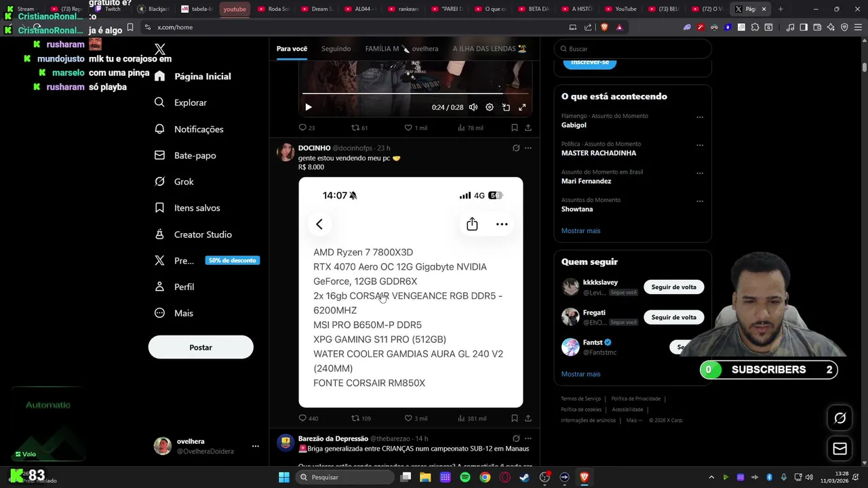This screenshot has width=868, height=488.
Task: Open more options on Barezão da Depressão post
Action: (x=528, y=439)
